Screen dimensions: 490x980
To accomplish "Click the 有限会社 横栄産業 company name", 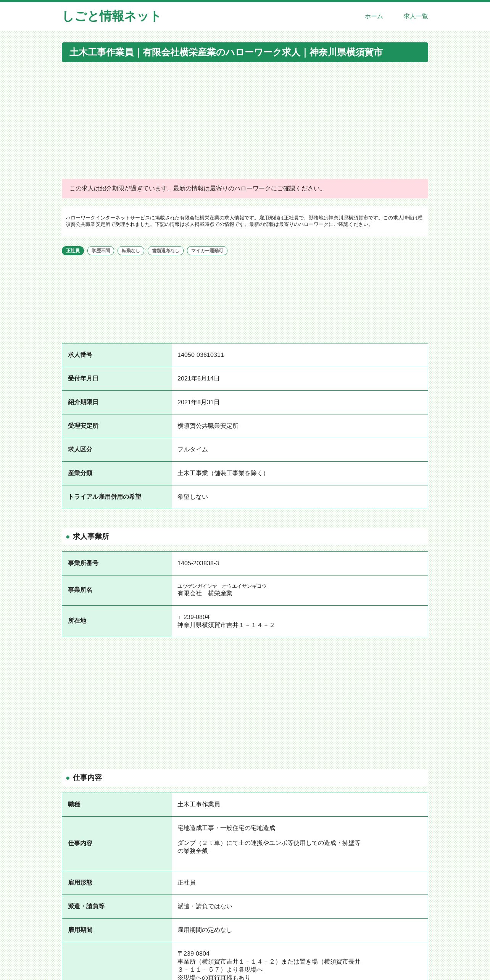I will coord(205,593).
